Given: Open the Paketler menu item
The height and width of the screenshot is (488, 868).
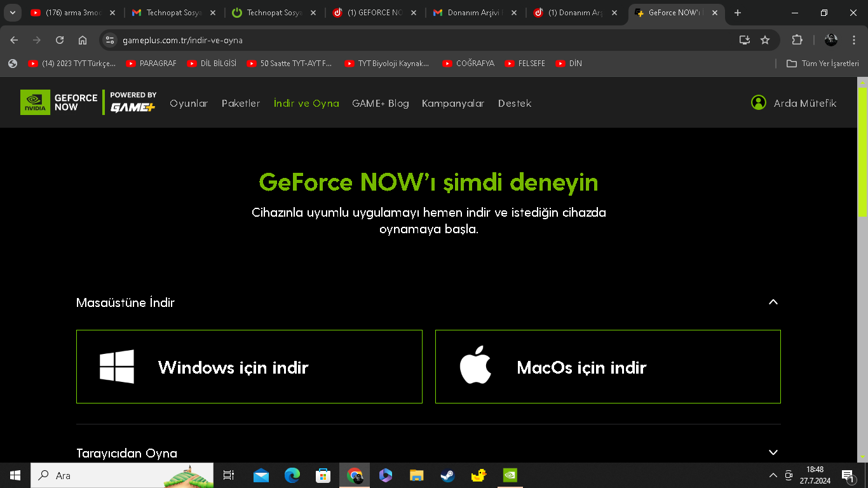Looking at the screenshot, I should pyautogui.click(x=241, y=103).
